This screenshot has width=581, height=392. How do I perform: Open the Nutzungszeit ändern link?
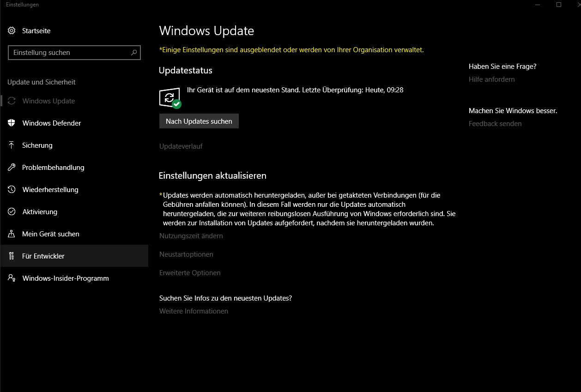191,236
